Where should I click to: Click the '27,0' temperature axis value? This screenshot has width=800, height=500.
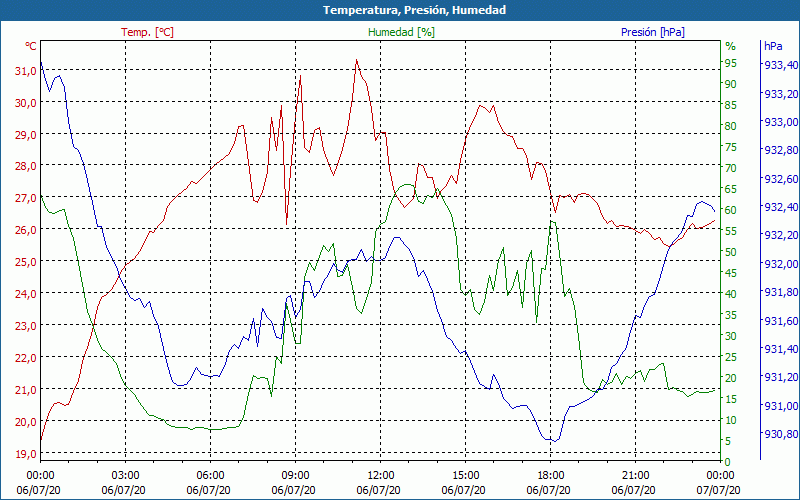[26, 198]
